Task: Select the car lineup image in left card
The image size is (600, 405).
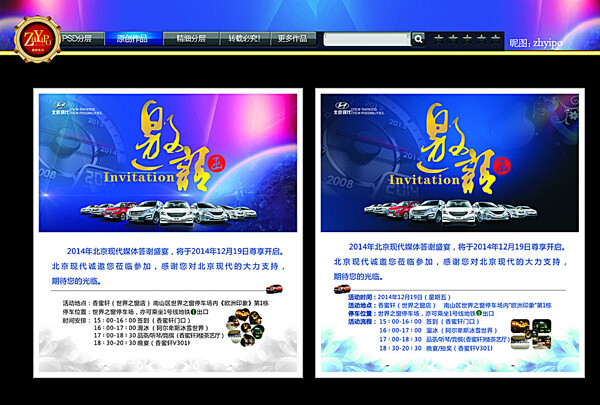Action: (x=168, y=212)
